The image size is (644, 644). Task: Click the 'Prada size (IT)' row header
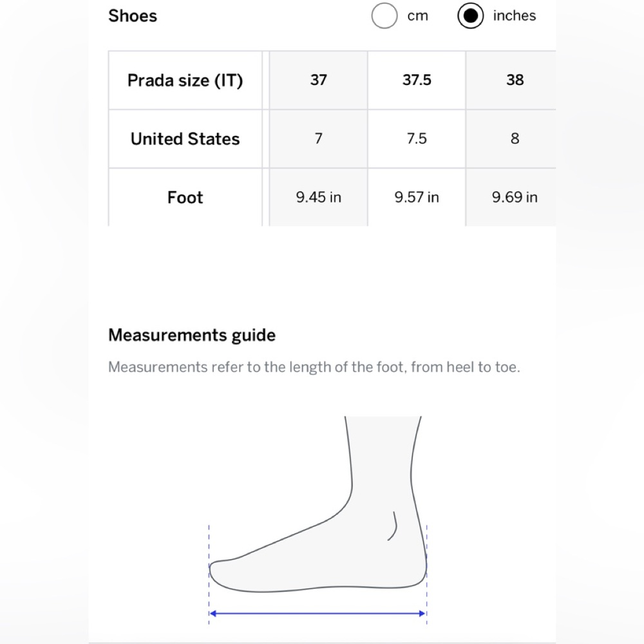[185, 80]
